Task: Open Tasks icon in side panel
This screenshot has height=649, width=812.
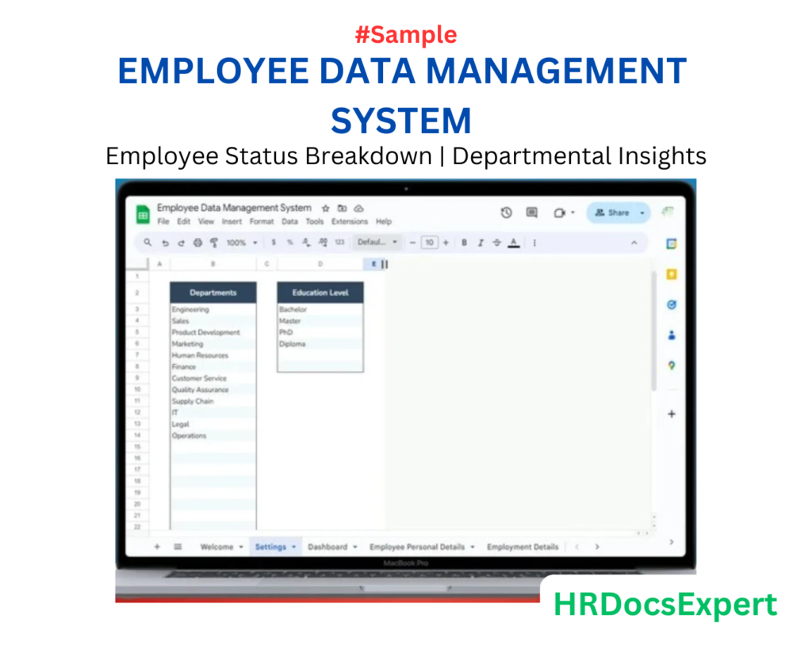Action: click(x=672, y=304)
